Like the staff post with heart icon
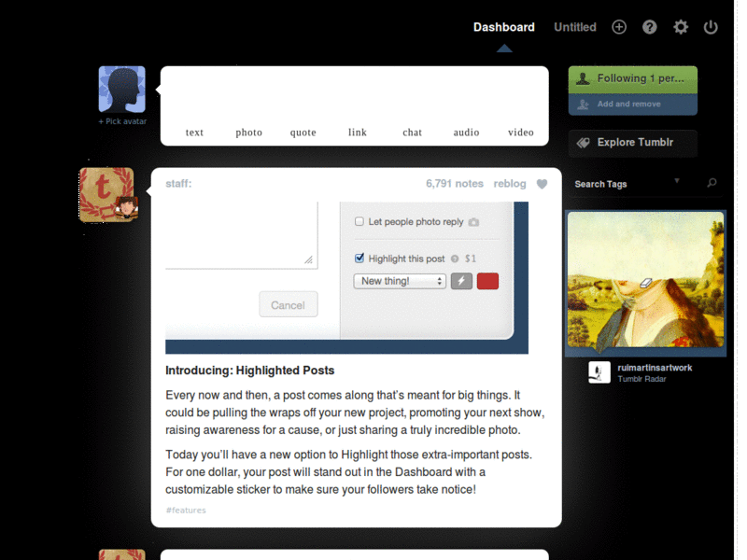Image resolution: width=747 pixels, height=560 pixels. click(542, 184)
